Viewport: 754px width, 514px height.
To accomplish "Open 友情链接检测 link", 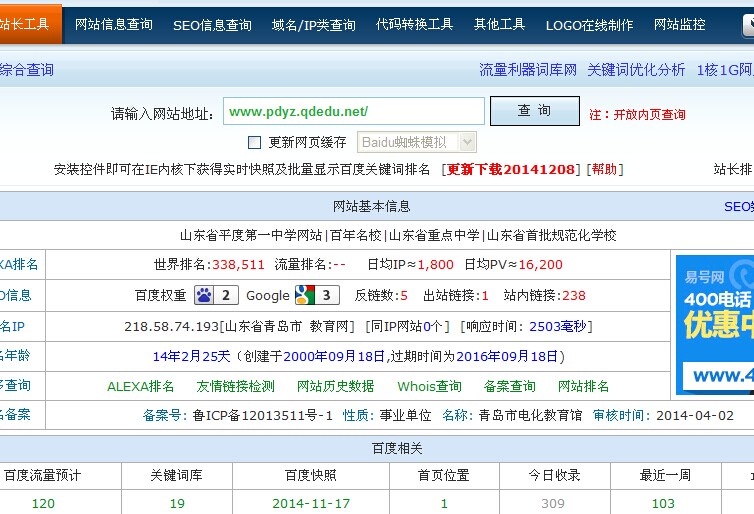I will (236, 387).
